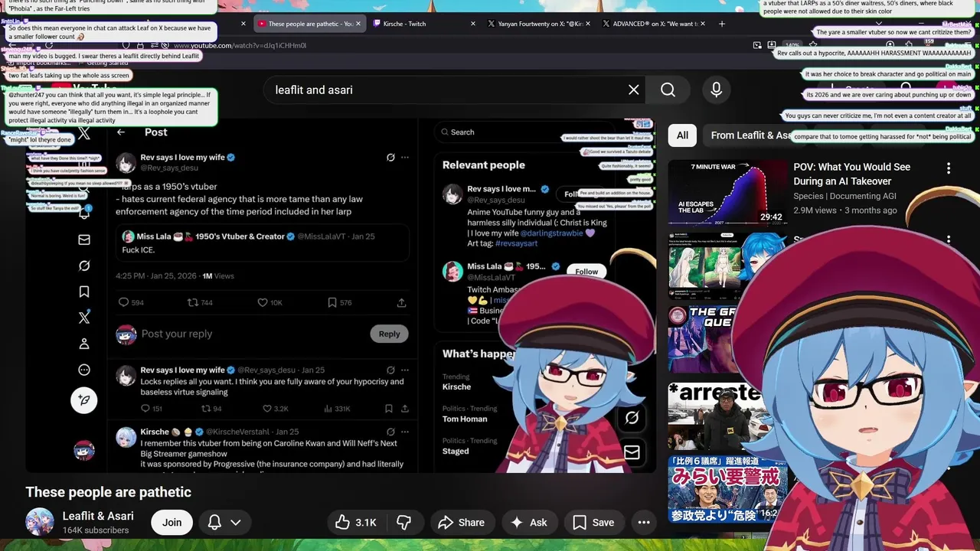Open the 7 Minute War video thumbnail
Screen dimensions: 980x551
(727, 191)
